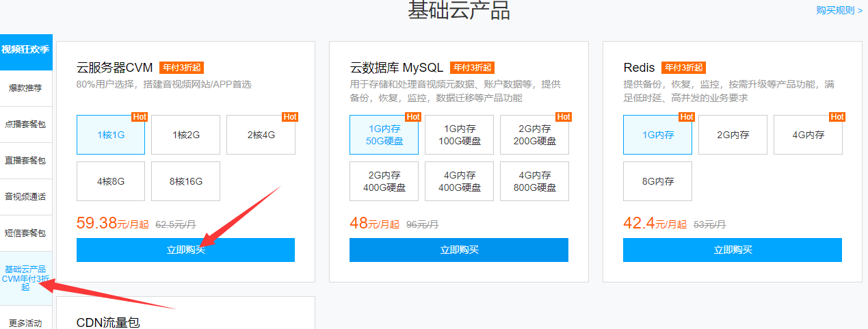Select Redis 8G内存 option
868x329 pixels.
(x=658, y=181)
